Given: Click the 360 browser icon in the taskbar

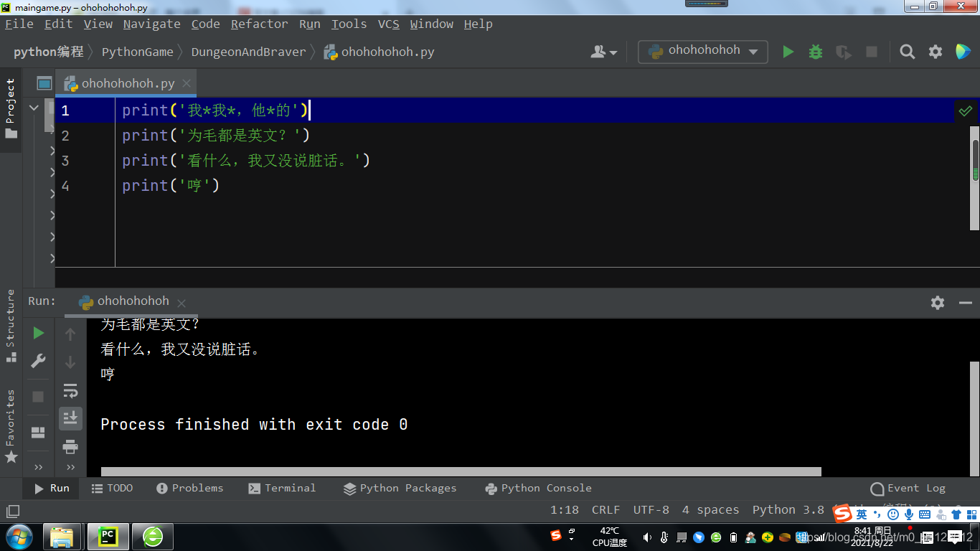Looking at the screenshot, I should coord(153,536).
